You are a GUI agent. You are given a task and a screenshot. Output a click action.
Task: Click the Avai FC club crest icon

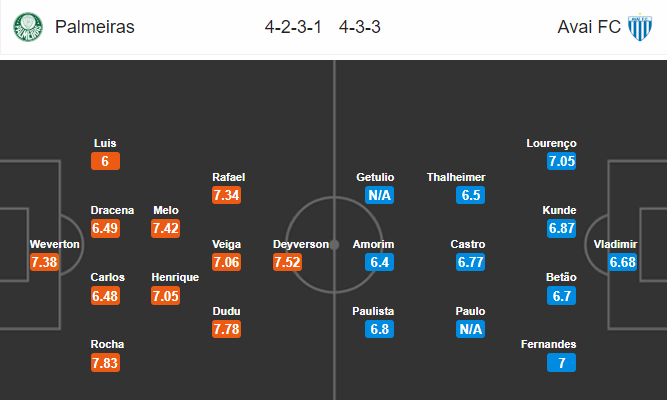tap(639, 27)
